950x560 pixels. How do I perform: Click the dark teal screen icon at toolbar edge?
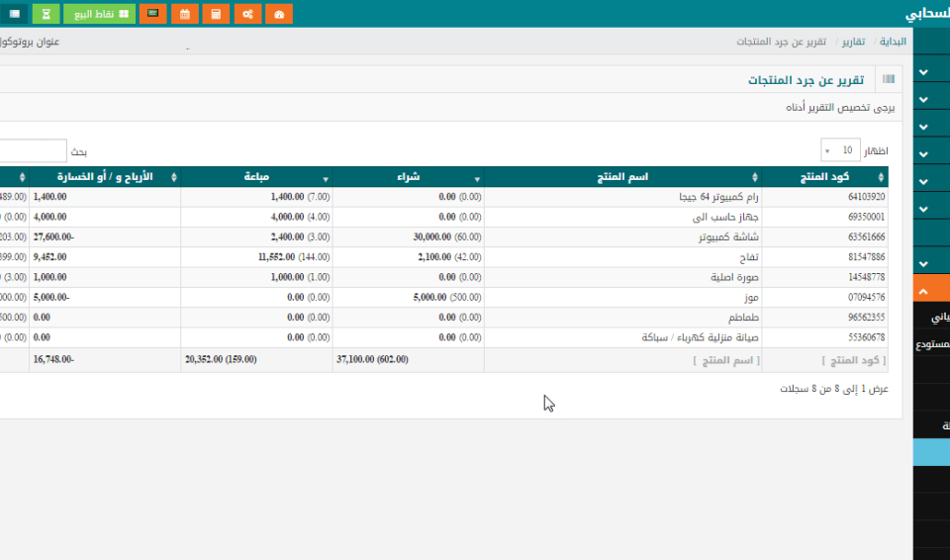coord(14,14)
